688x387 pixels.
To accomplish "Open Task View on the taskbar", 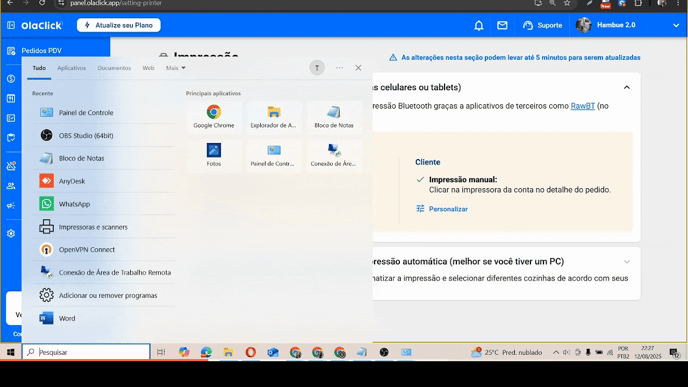I will coord(161,352).
